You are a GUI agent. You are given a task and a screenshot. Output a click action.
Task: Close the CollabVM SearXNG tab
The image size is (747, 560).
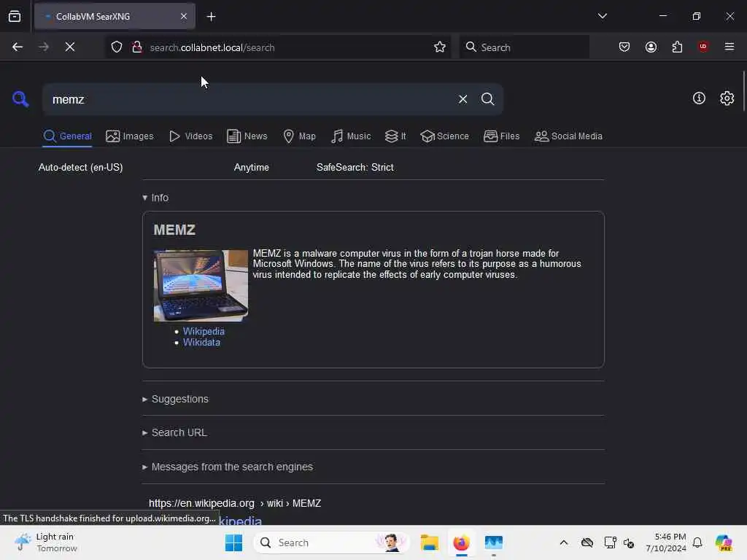184,17
